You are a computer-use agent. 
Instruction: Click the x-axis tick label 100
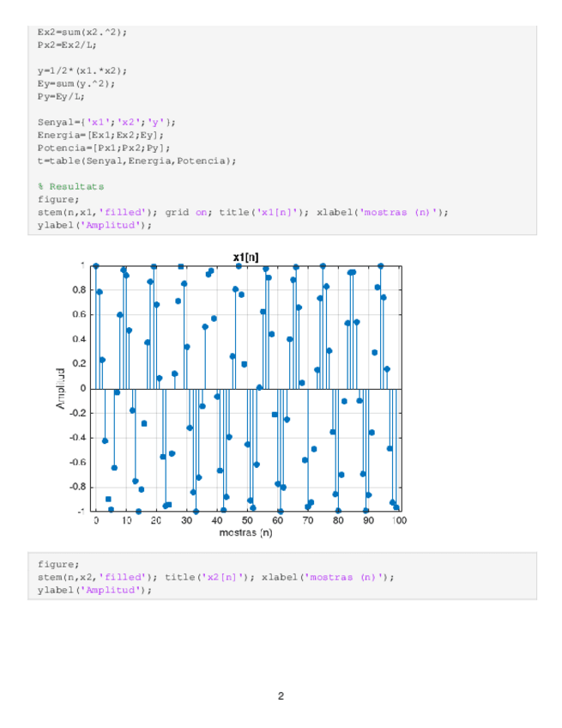[398, 520]
